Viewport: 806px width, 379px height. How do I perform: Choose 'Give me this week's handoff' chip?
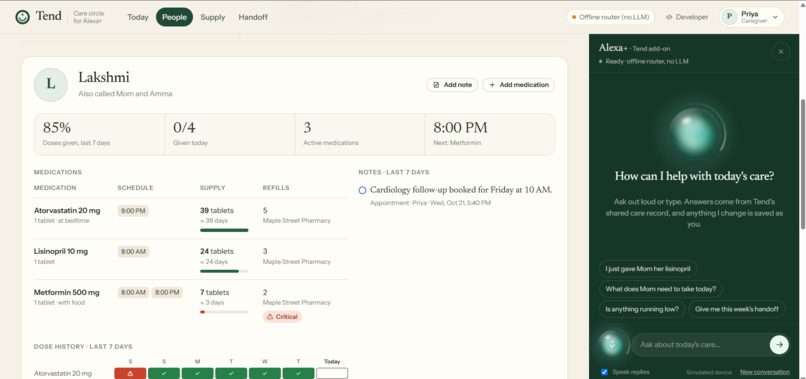tap(737, 309)
